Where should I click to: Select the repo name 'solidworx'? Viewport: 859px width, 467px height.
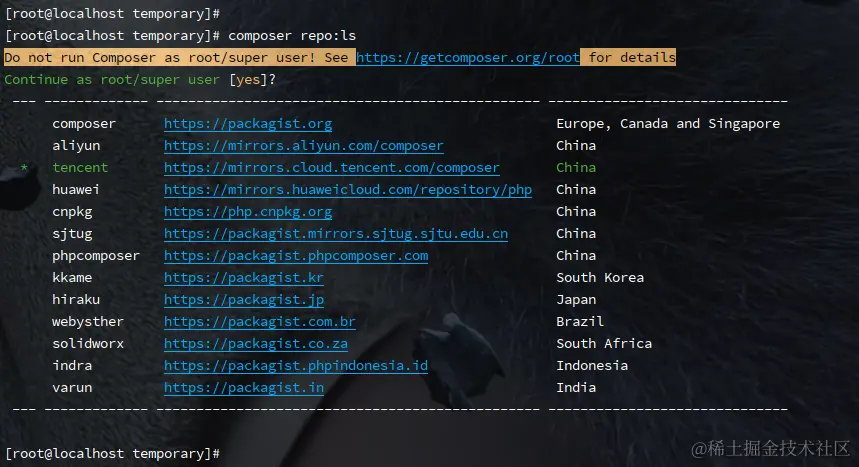click(88, 343)
